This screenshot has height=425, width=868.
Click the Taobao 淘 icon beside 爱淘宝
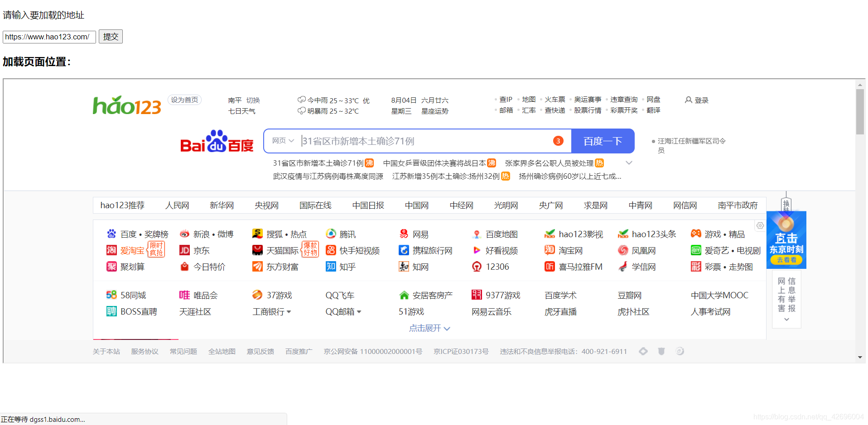click(x=111, y=250)
